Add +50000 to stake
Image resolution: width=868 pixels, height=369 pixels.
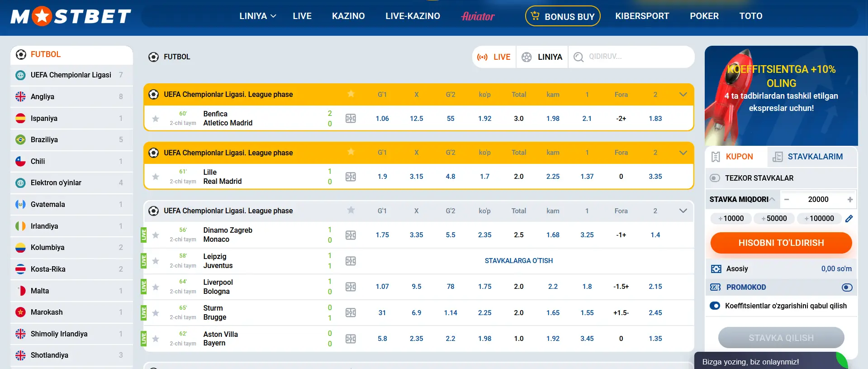click(x=774, y=219)
